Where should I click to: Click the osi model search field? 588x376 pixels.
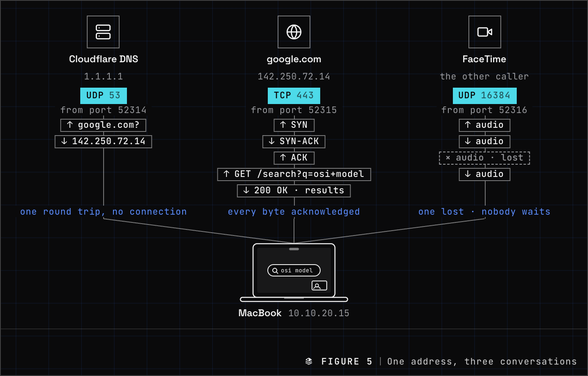[294, 270]
